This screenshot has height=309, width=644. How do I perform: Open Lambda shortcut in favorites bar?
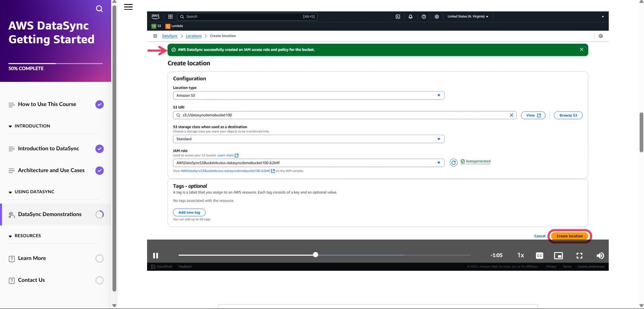coord(174,26)
